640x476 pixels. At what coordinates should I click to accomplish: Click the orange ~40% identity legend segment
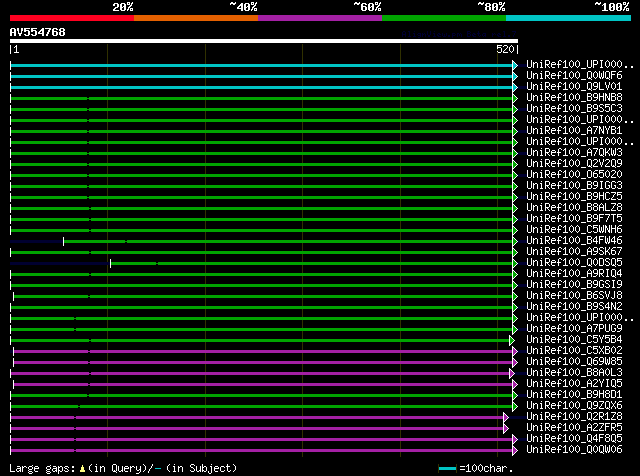pyautogui.click(x=195, y=17)
